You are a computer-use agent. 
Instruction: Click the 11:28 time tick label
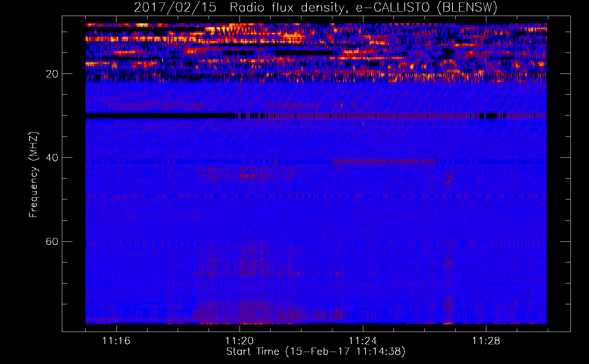click(x=486, y=341)
